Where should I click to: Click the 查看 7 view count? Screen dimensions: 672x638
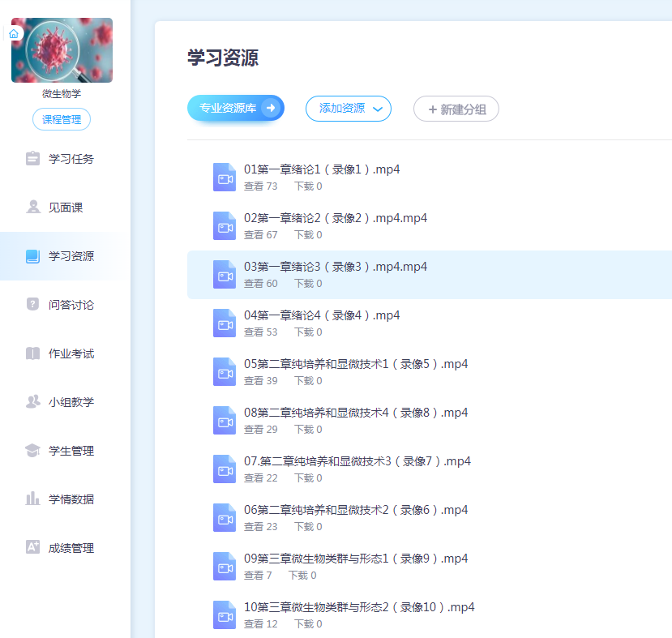tap(258, 576)
